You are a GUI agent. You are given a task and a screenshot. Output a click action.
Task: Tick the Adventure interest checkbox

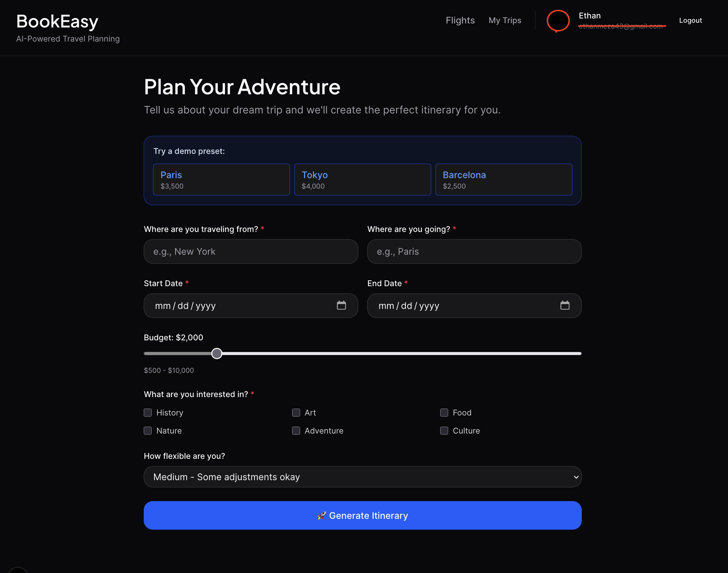pyautogui.click(x=296, y=431)
